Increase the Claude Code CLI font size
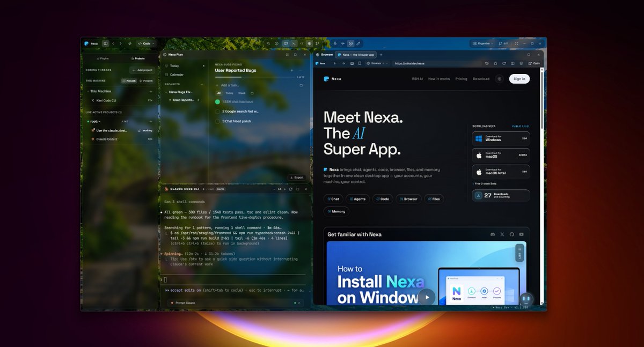Screen dimensions: 644x347 tap(285, 189)
